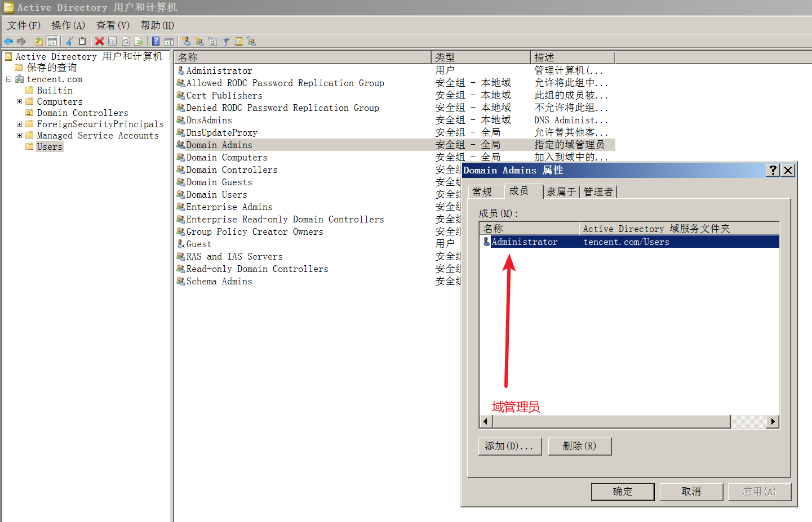Select Builtin in the tree
The image size is (812, 522).
(x=55, y=90)
